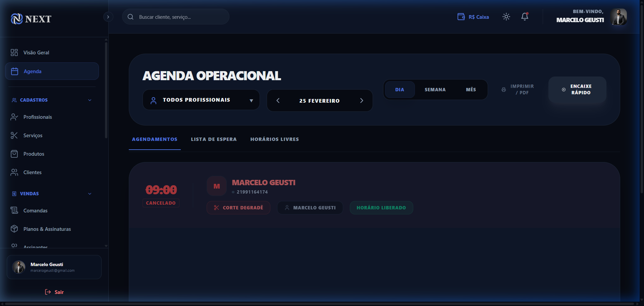Click the Serviços scissors icon in sidebar
Viewport: 644px width, 306px height.
coord(14,135)
